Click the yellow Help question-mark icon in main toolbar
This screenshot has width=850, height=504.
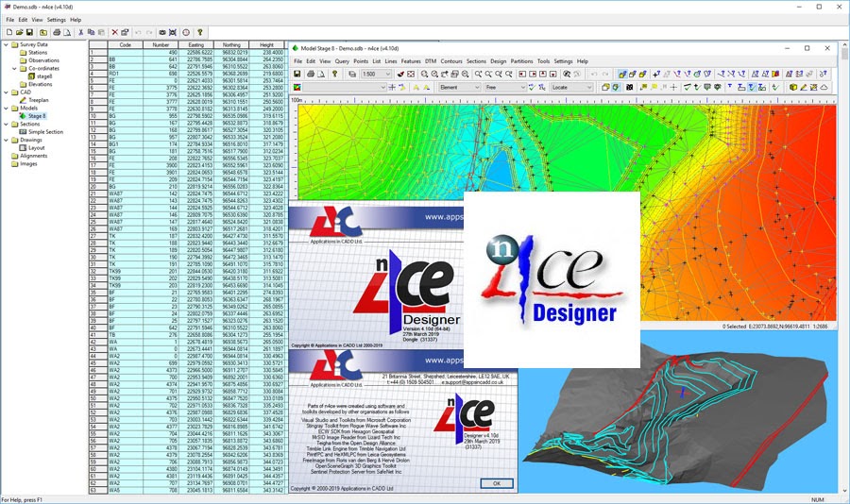(x=200, y=32)
